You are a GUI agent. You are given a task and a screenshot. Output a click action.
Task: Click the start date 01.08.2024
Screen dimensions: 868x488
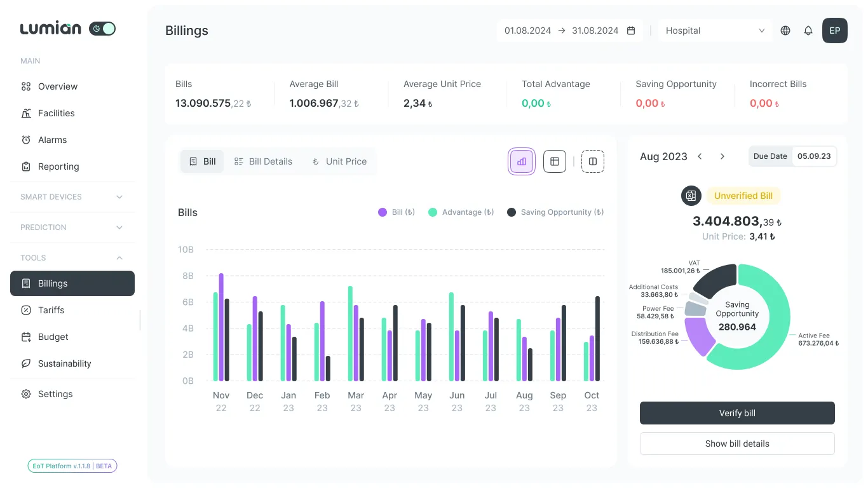click(527, 30)
